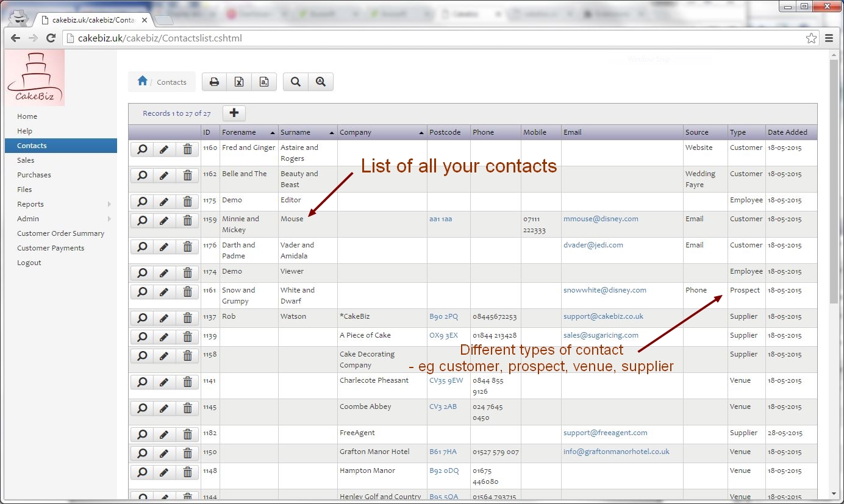Open the quick search tool
This screenshot has width=844, height=504.
295,81
